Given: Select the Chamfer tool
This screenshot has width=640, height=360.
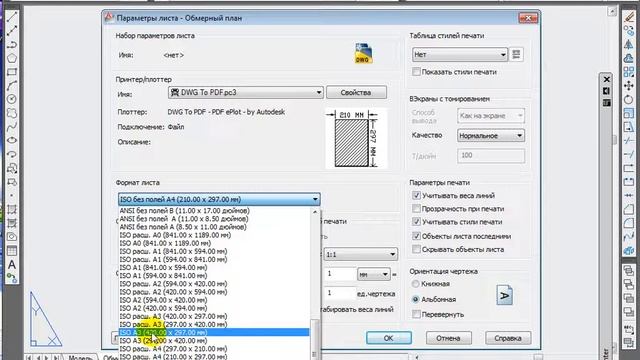Looking at the screenshot, I should (629, 209).
